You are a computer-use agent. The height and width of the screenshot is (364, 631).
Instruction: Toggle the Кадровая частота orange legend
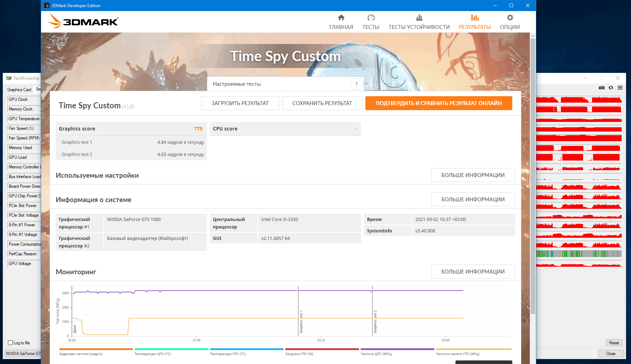96,351
